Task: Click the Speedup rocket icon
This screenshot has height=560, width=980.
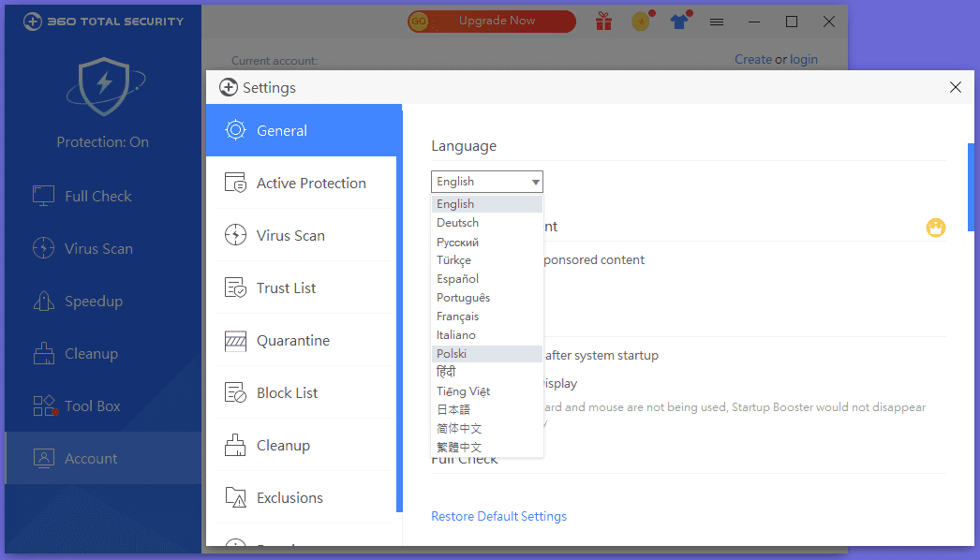Action: 43,301
